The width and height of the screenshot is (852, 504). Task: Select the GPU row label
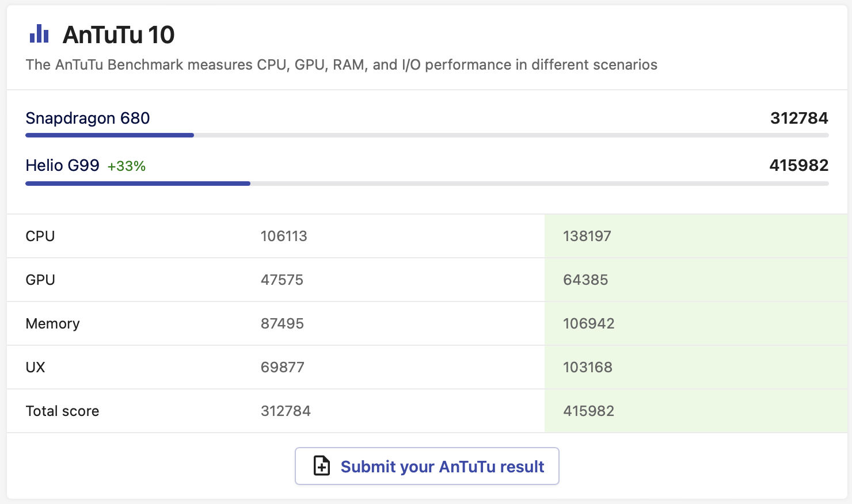[40, 280]
